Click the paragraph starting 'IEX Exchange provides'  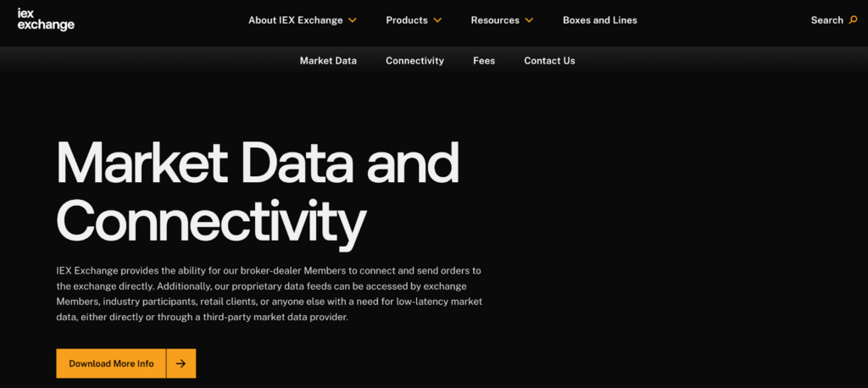point(270,295)
